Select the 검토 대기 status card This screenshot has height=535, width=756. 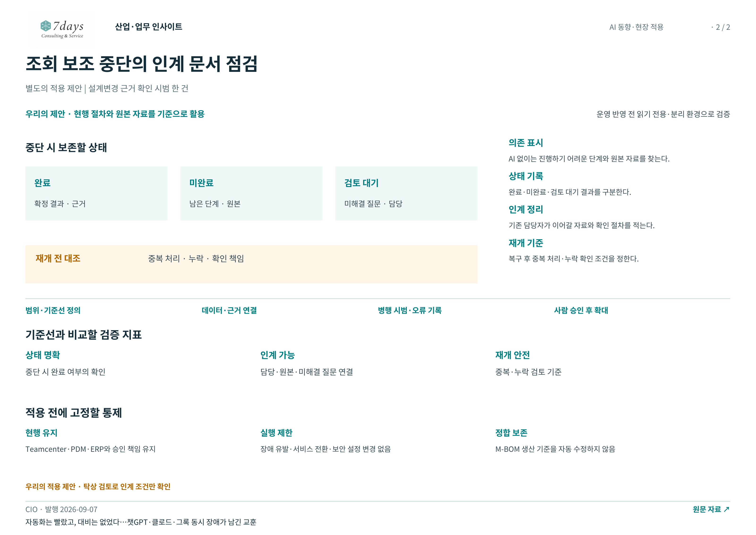pyautogui.click(x=406, y=193)
